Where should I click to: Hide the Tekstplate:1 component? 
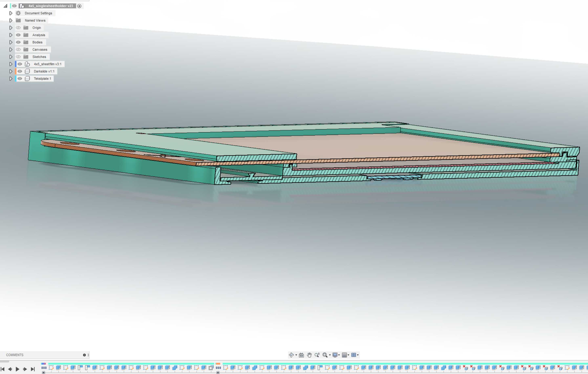point(20,79)
